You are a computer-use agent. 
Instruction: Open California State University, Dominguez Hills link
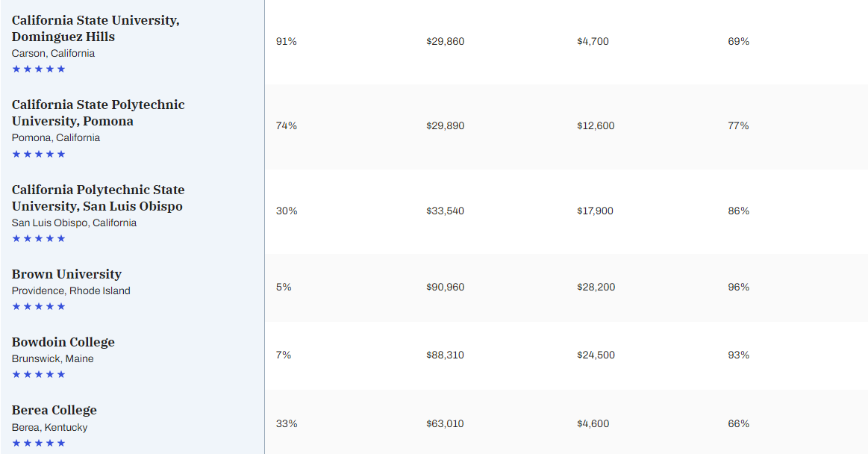(x=96, y=28)
